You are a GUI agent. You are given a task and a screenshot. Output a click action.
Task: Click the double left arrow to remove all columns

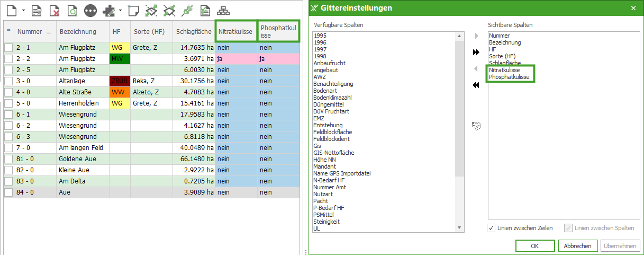476,85
